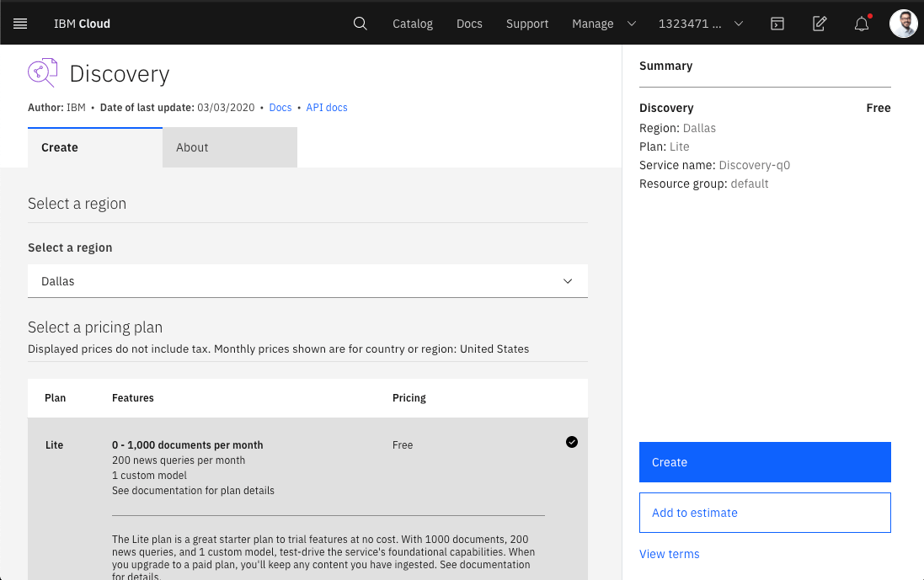Expand the account 1323471 switcher chevron

(739, 24)
